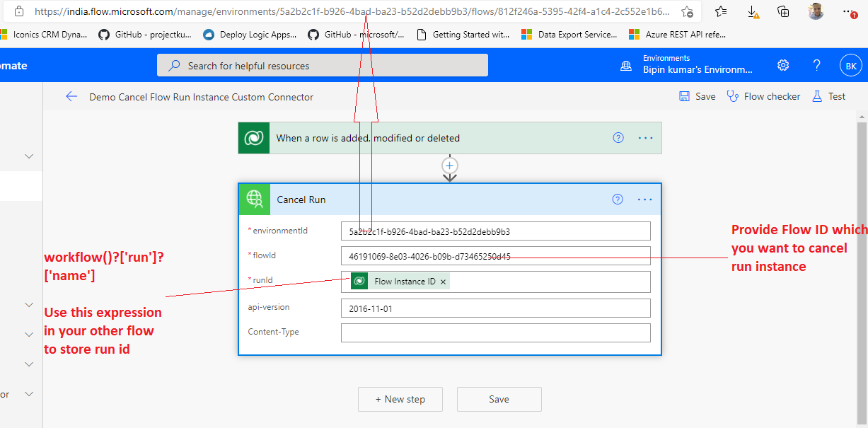The image size is (868, 428).
Task: Open Getting Started wit... bookmark
Action: tap(463, 34)
